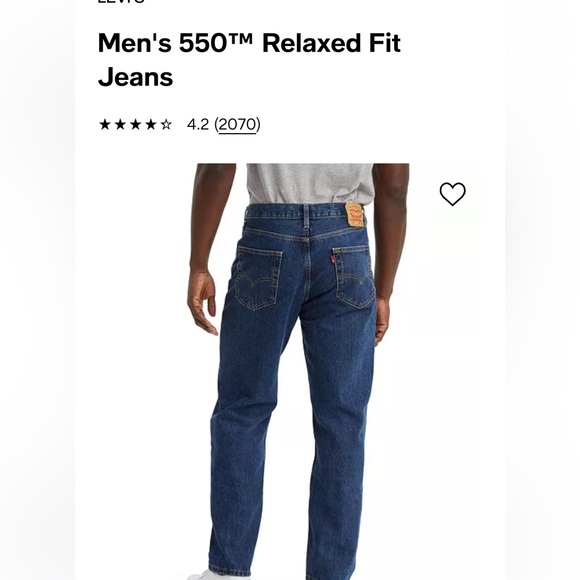Click the Levi's leather patch on the waistband
580x580 pixels.
pyautogui.click(x=355, y=215)
